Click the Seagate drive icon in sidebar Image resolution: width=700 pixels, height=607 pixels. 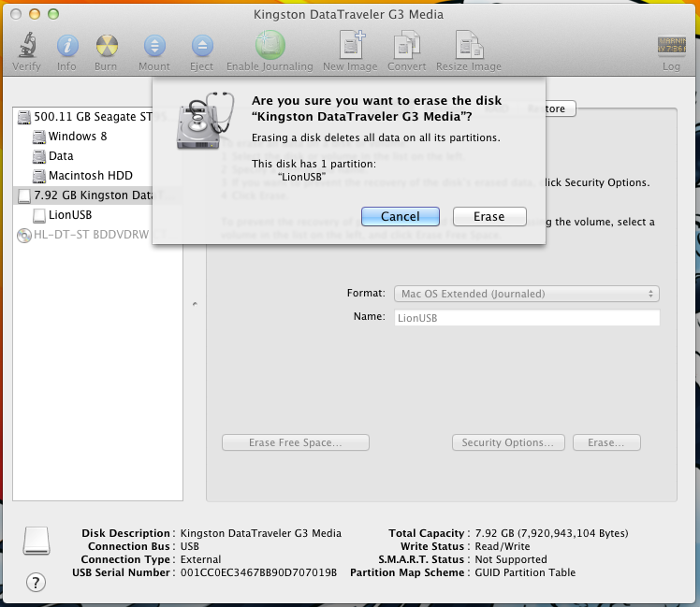[24, 117]
